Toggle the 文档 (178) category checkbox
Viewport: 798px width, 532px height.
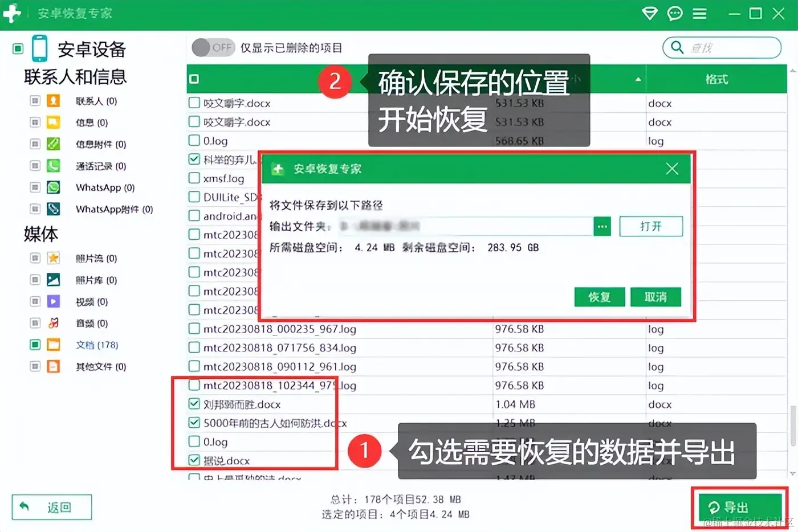tap(35, 345)
